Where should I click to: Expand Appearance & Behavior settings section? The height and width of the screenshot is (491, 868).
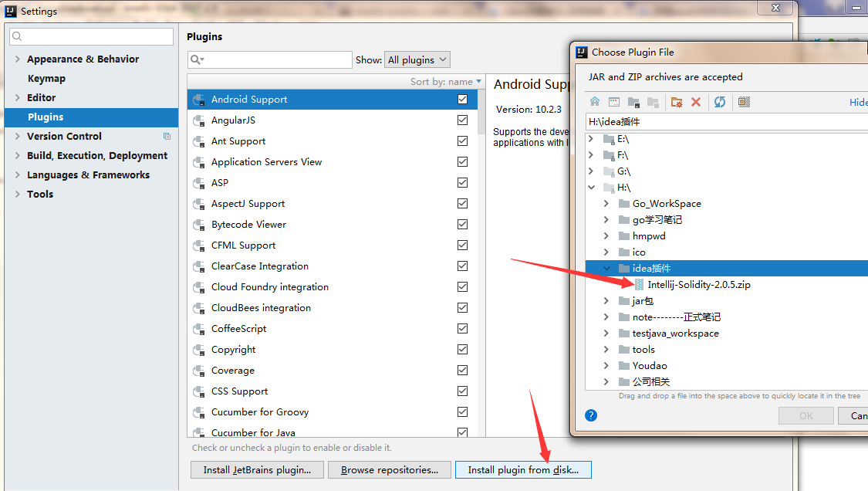coord(17,59)
